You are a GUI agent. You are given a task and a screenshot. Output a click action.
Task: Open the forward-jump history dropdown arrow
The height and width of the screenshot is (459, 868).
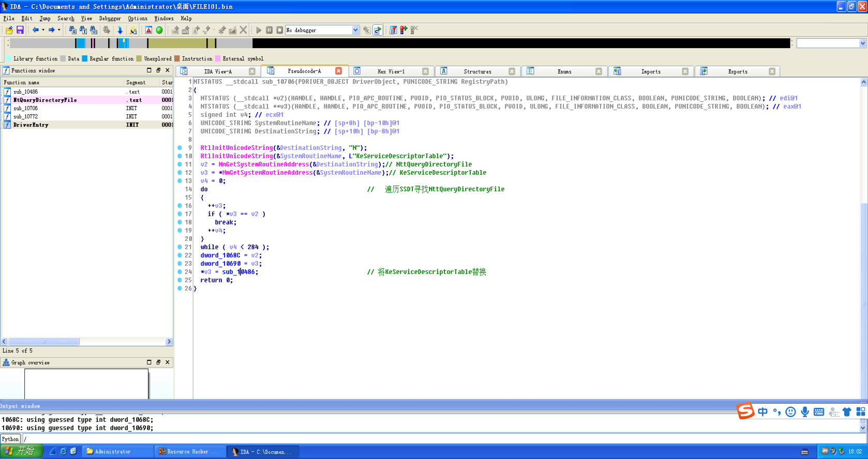click(x=59, y=30)
